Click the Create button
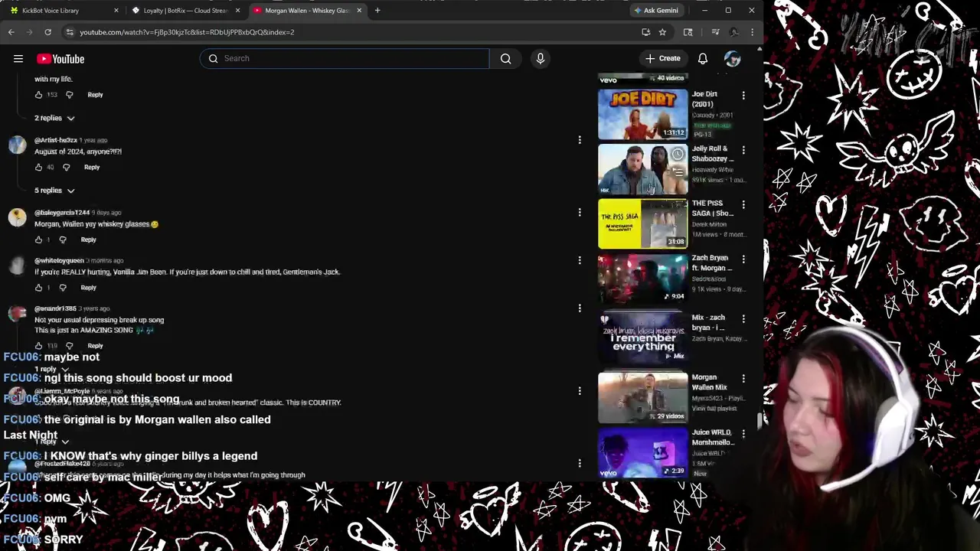The height and width of the screenshot is (551, 980). coord(663,58)
